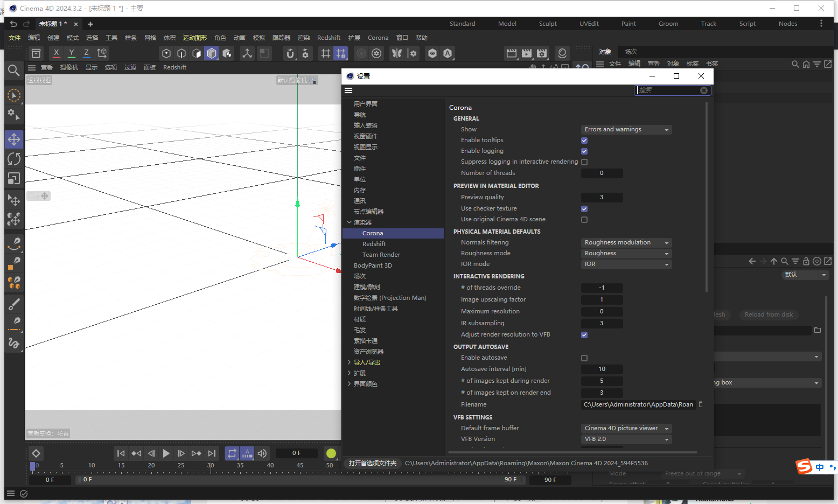This screenshot has height=504, width=838.
Task: Collapse the 渲染器 tree node
Action: (x=349, y=222)
